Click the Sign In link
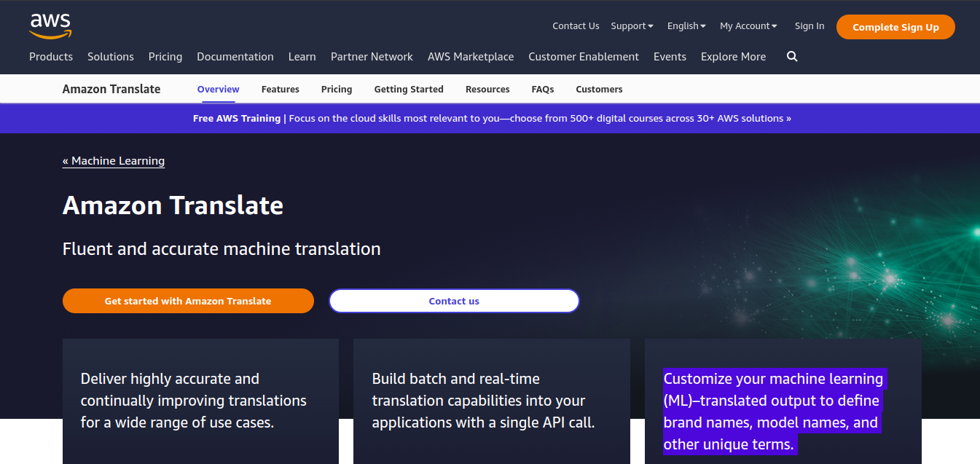This screenshot has width=980, height=464. [x=810, y=26]
